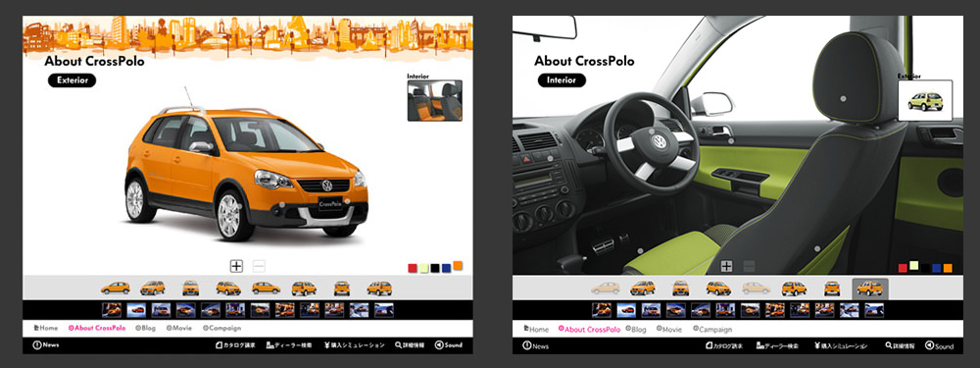Click the zoom-out minus icon under the orange car
Screen dimensions: 980x368
pyautogui.click(x=259, y=266)
